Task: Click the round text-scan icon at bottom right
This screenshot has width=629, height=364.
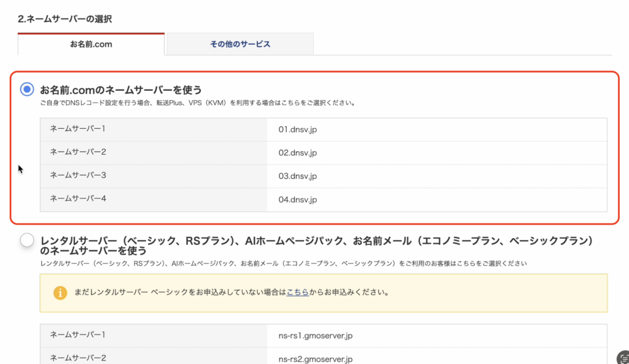Action: (x=622, y=358)
